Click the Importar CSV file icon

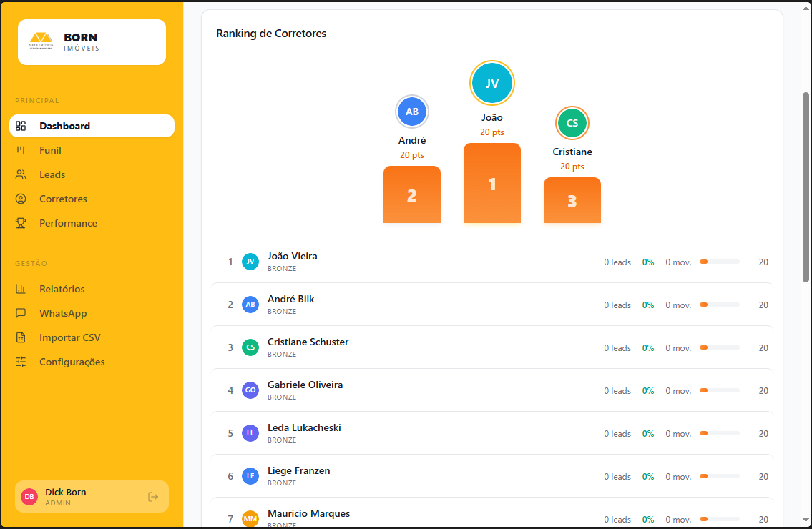pyautogui.click(x=19, y=337)
